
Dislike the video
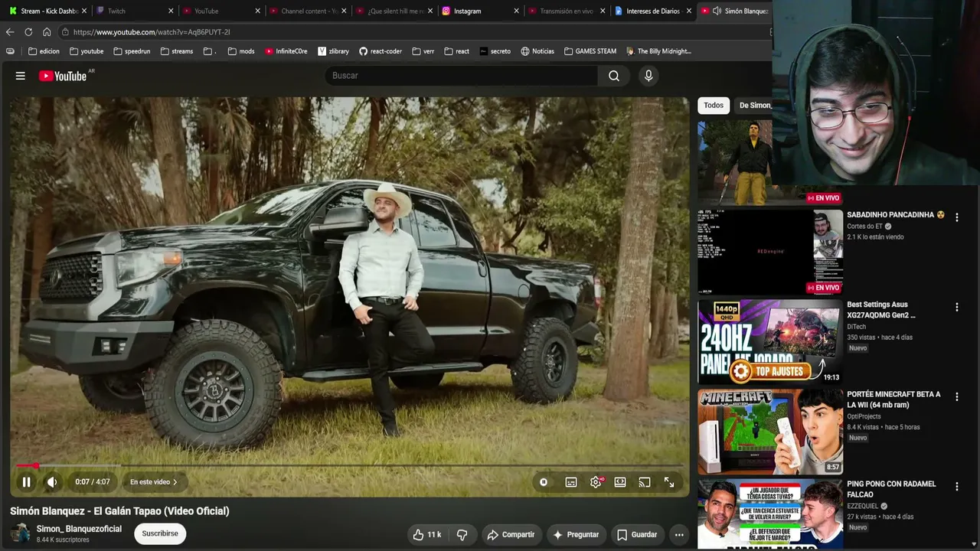[x=462, y=535]
